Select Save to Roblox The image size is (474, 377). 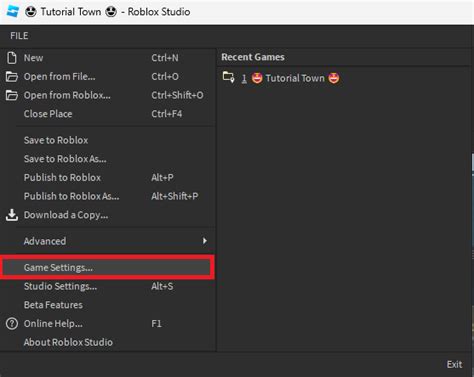click(x=108, y=140)
